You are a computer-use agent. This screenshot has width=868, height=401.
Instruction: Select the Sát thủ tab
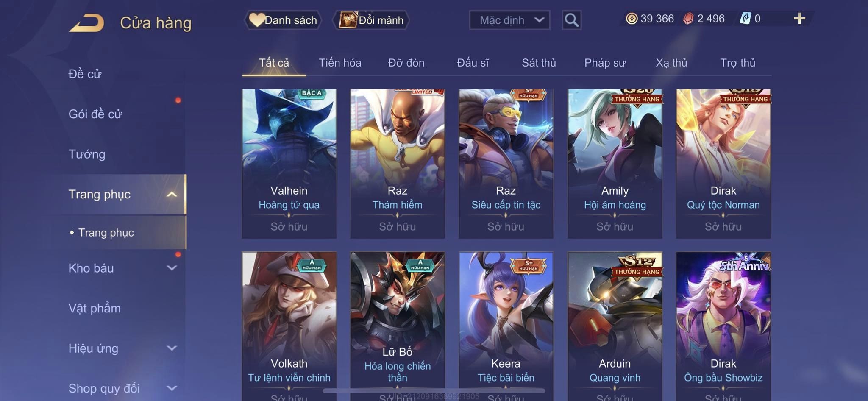pyautogui.click(x=539, y=63)
